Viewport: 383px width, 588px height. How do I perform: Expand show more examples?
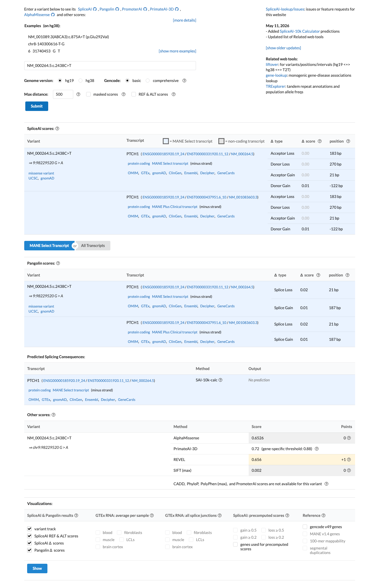click(177, 51)
